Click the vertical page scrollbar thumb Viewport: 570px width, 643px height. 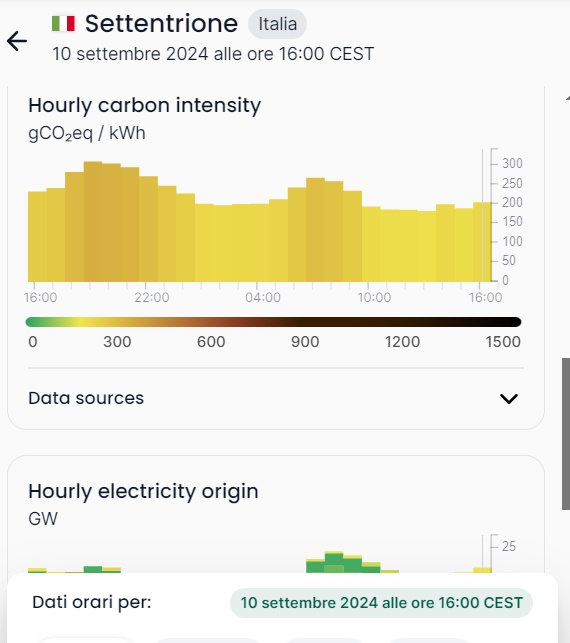(566, 434)
